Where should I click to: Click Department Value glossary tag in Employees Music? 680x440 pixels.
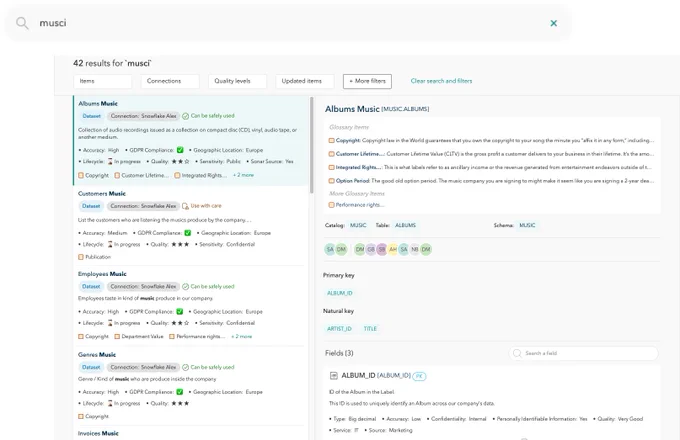(139, 336)
